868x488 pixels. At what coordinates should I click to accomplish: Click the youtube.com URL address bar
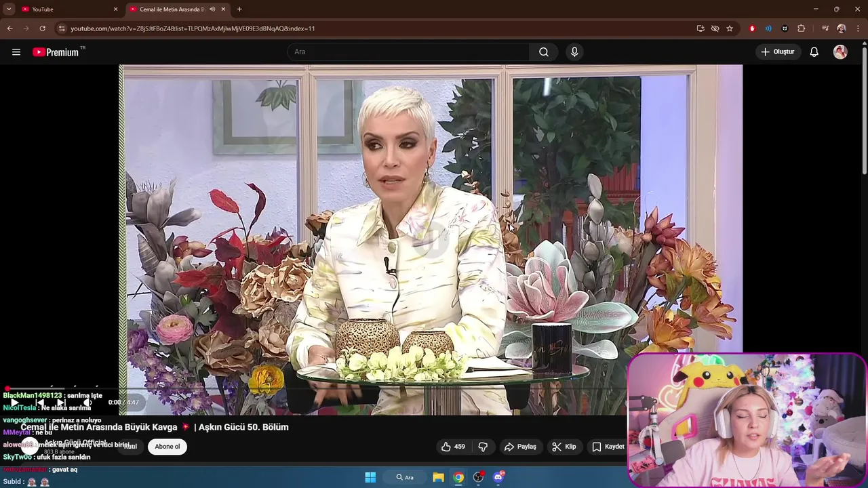[x=193, y=28]
